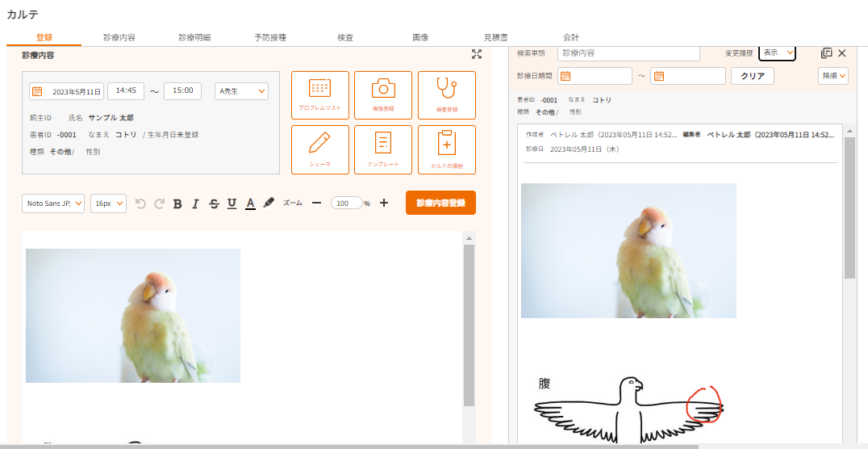Open the A先生 doctor dropdown

pyautogui.click(x=241, y=91)
